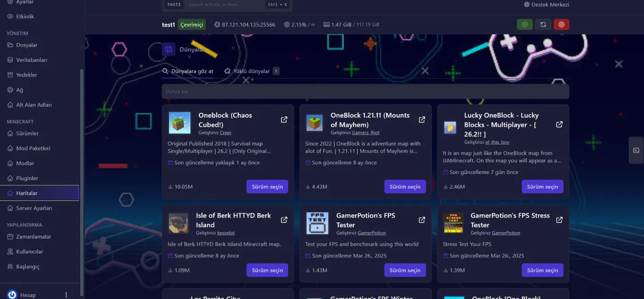Open developer kesselot profile link

click(x=226, y=233)
